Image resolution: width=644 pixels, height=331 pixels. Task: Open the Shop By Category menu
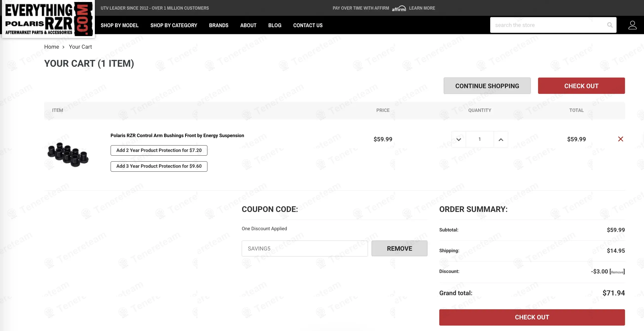174,25
